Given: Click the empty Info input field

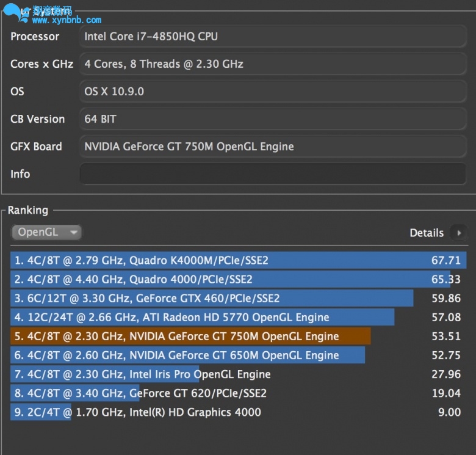Looking at the screenshot, I should pos(273,174).
